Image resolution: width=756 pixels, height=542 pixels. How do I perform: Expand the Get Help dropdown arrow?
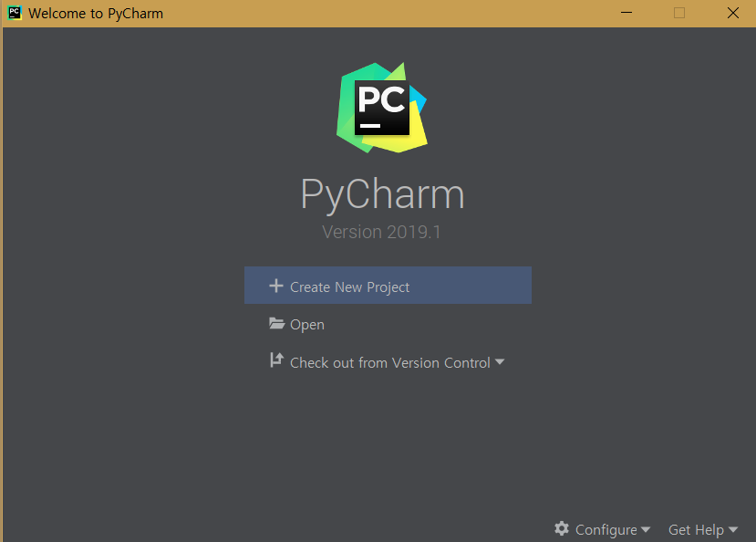(733, 529)
